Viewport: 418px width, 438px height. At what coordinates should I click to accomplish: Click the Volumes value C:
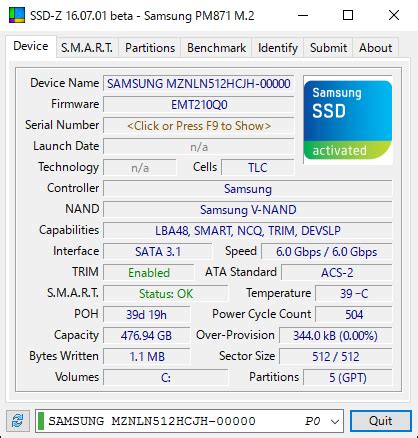coord(166,378)
